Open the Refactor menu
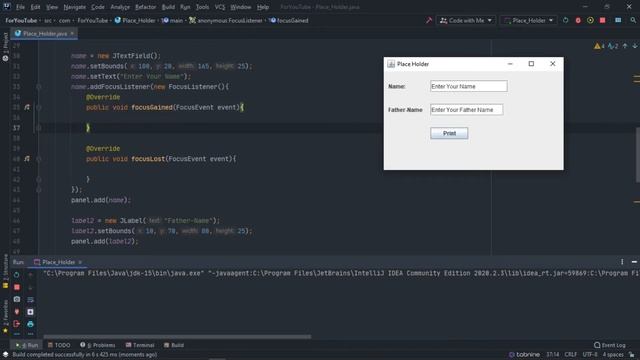The width and height of the screenshot is (640, 360). 145,7
